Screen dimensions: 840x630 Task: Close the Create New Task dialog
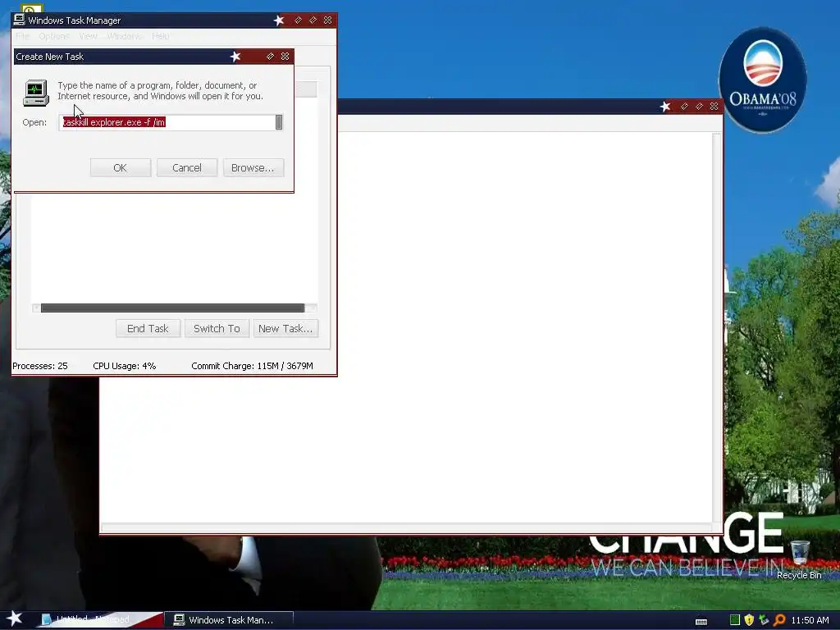tap(285, 57)
